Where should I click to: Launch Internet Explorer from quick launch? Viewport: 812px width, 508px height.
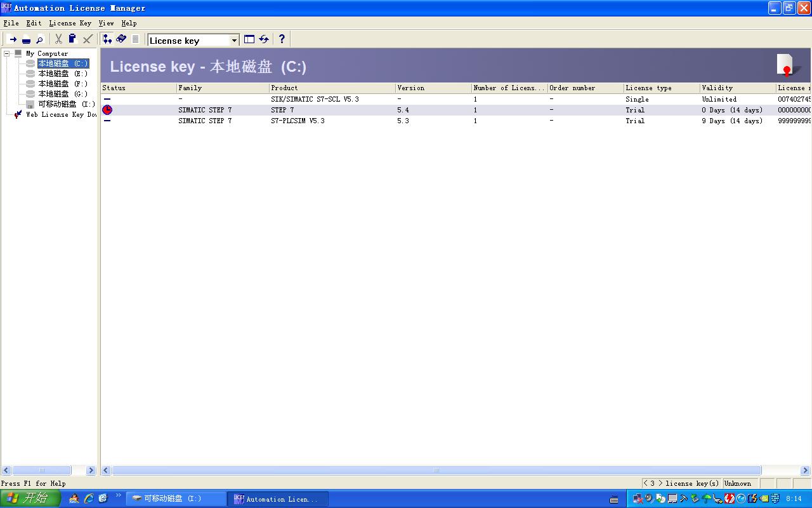point(89,498)
